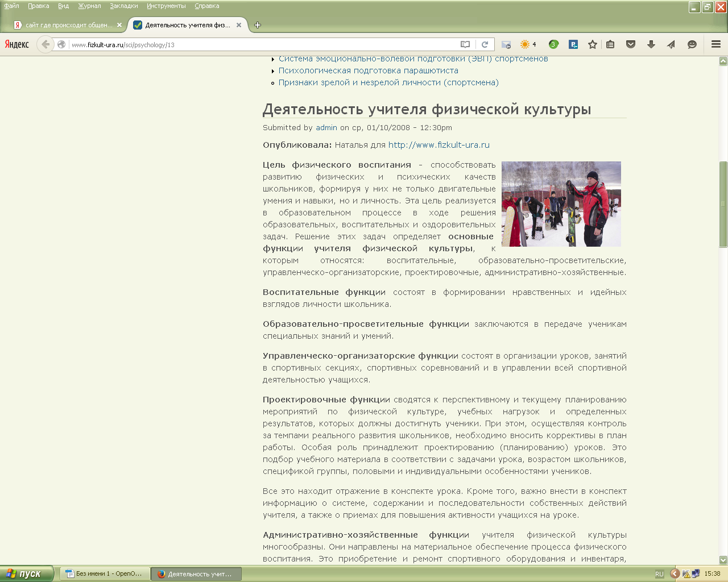Click the bold text 'Воспитательные функции'
728x582 pixels.
point(324,292)
